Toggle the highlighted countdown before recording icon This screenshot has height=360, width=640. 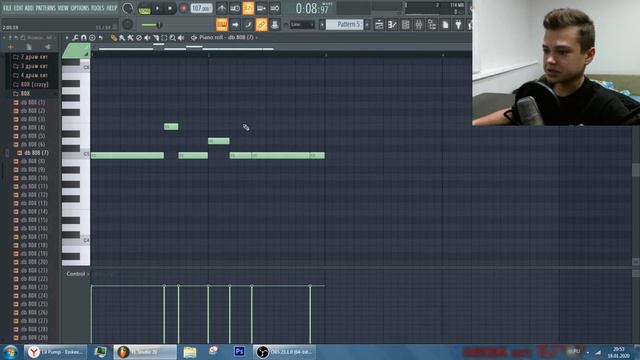click(248, 8)
